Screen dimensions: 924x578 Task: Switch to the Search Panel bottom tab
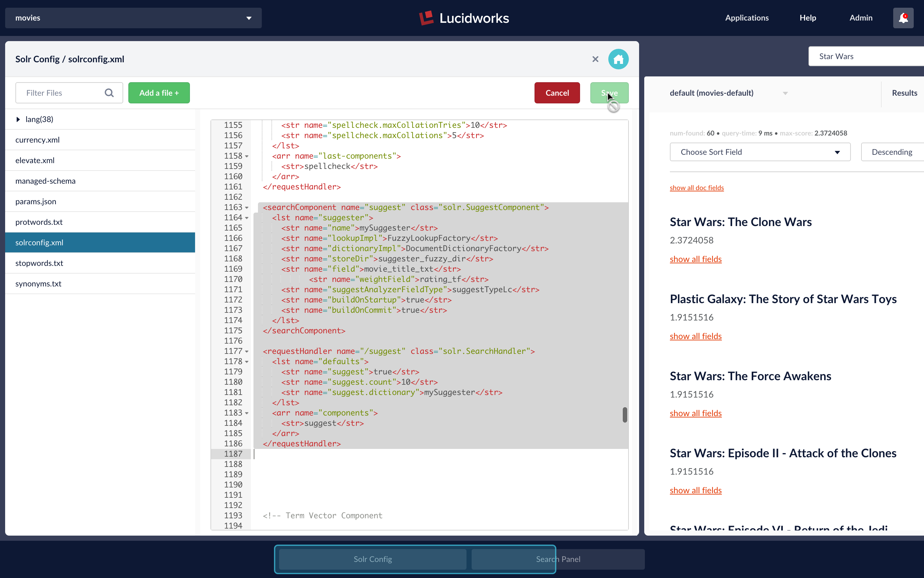[558, 559]
